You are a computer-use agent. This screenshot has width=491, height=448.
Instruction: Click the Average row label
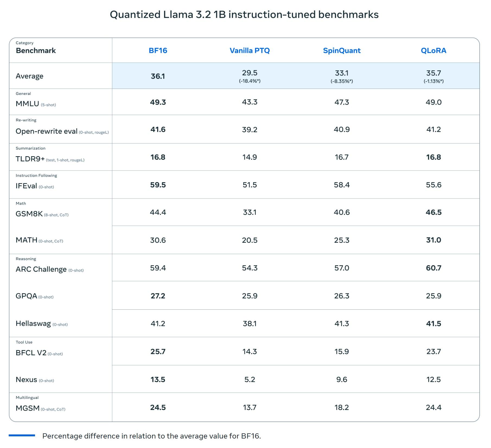pyautogui.click(x=29, y=76)
